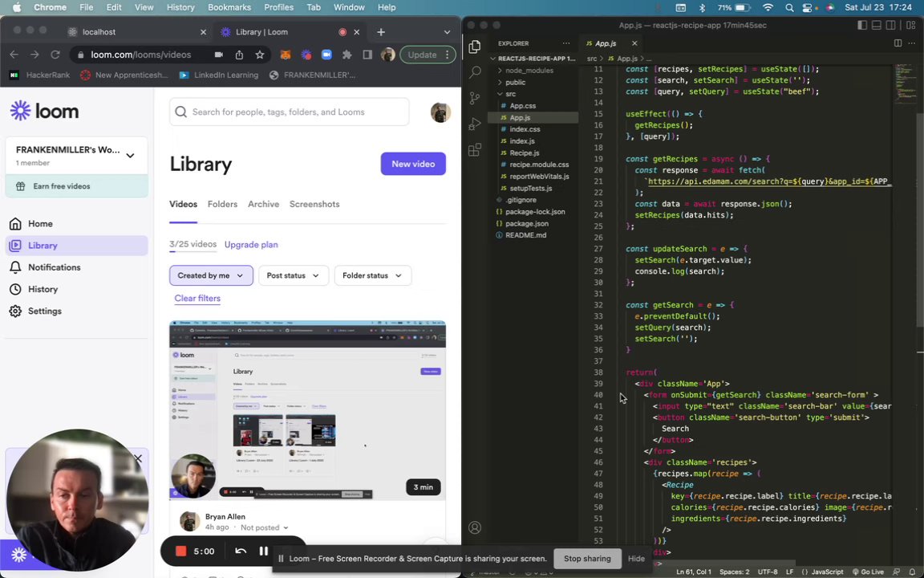Open HackerRank bookmark
This screenshot has height=578, width=924.
(40, 75)
